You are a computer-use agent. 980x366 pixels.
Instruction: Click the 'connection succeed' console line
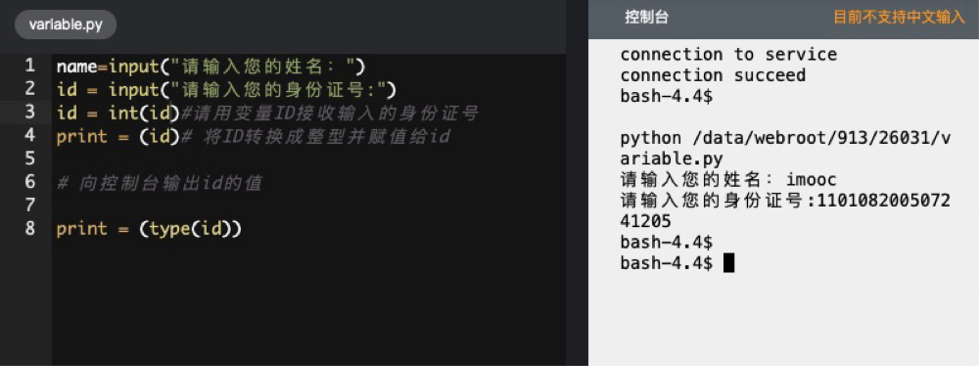coord(713,75)
